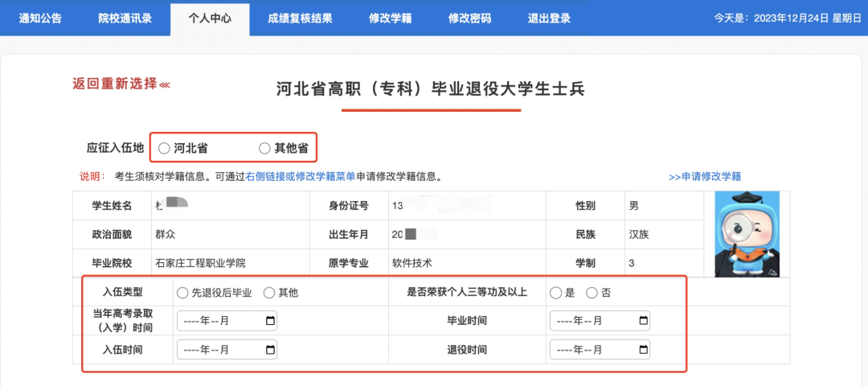
Task: Select 否 for 荣获个人三等功及以上
Action: pos(592,293)
